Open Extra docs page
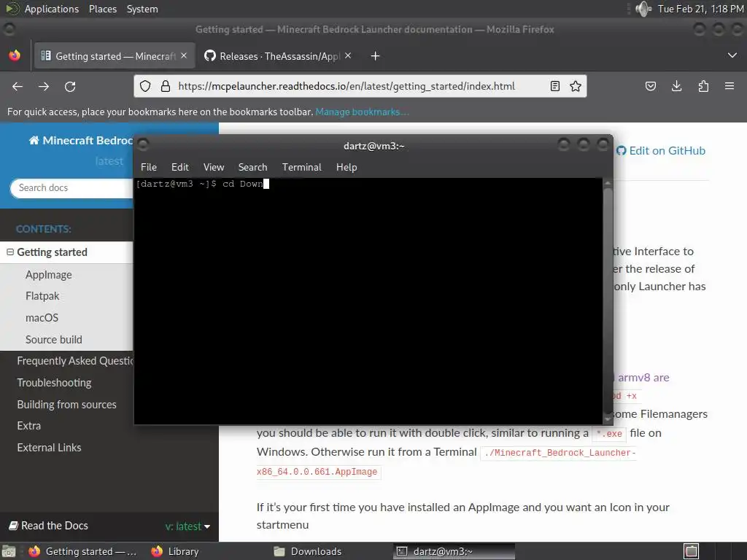 [x=29, y=426]
